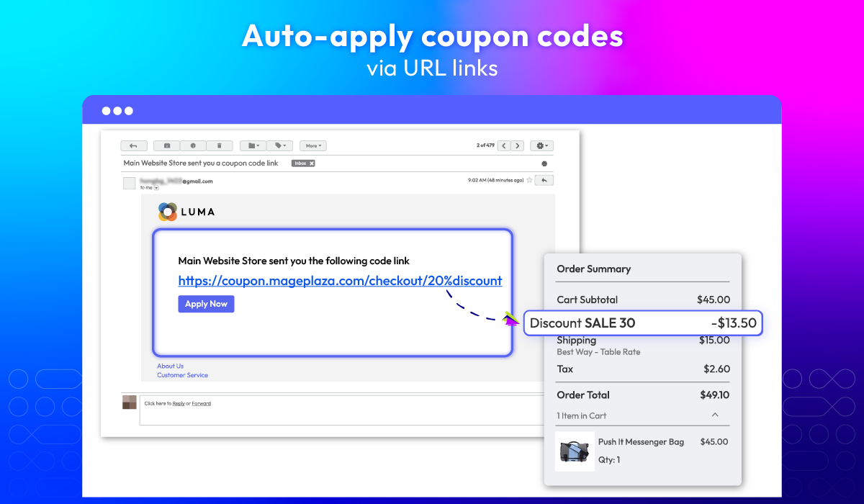Show details via the 'to me' arrow
The image size is (864, 504).
click(156, 188)
